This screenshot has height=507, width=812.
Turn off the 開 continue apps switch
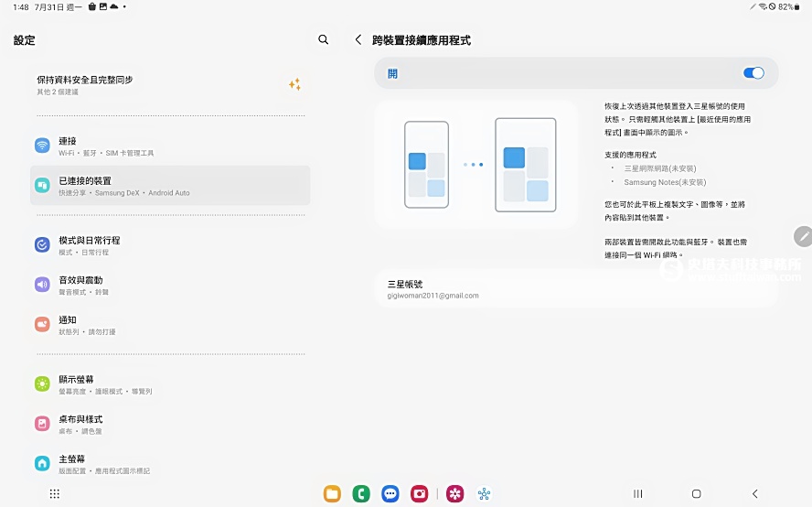tap(753, 73)
